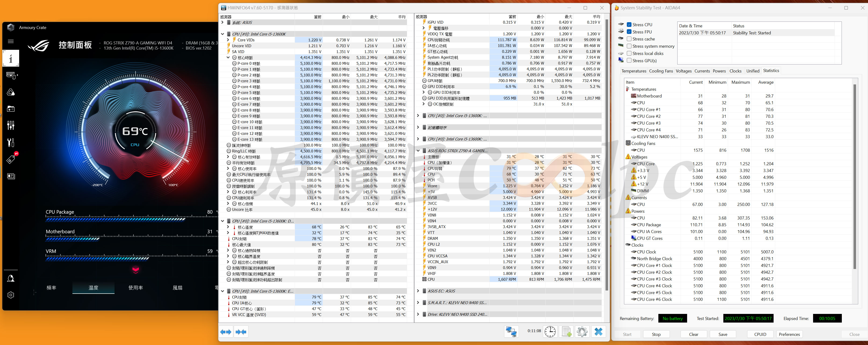Expand S.M.A.R.T.: KLEVV NEO N400 group
Image resolution: width=868 pixels, height=345 pixels.
(x=418, y=302)
